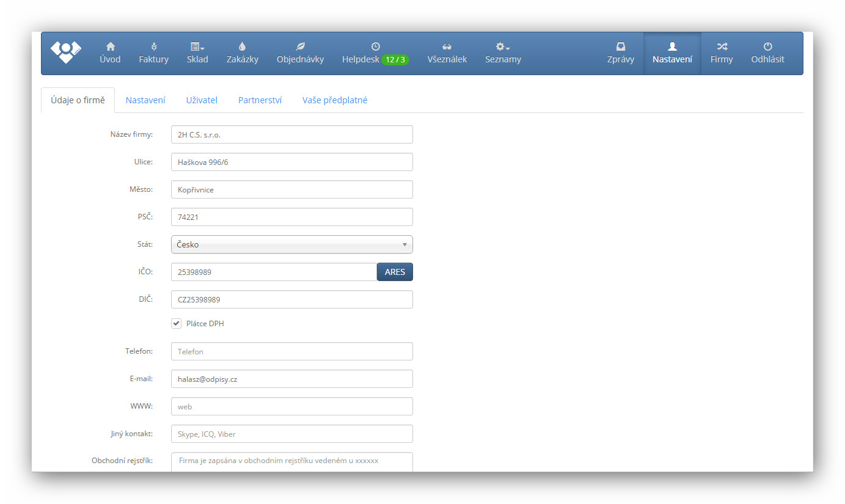This screenshot has width=845, height=504.
Task: Focus the E-mail input field
Action: coord(291,379)
